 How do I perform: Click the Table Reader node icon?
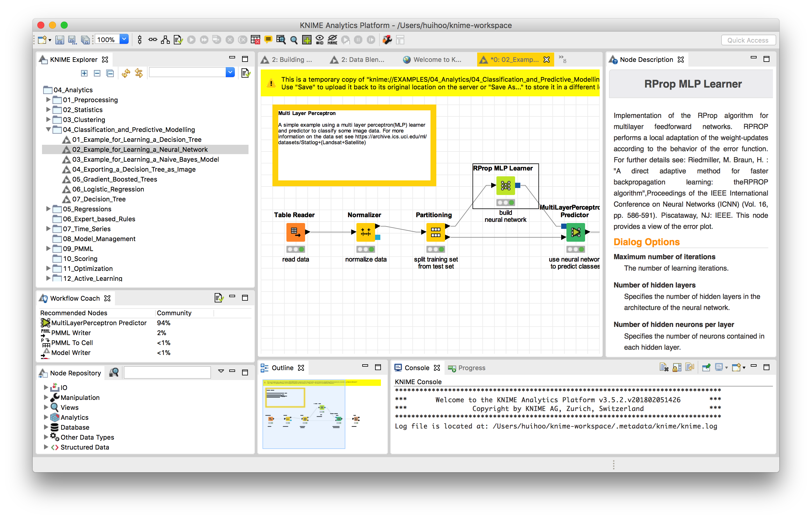(x=295, y=232)
